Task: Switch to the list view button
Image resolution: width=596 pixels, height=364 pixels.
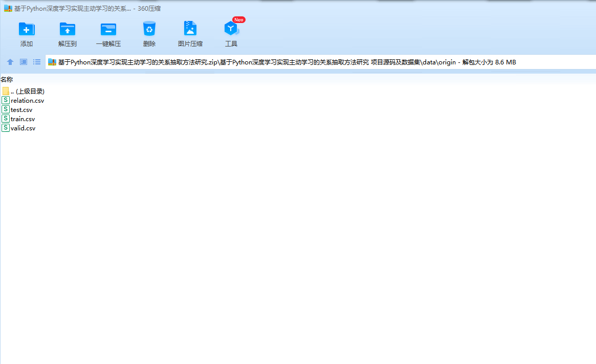Action: pyautogui.click(x=37, y=62)
